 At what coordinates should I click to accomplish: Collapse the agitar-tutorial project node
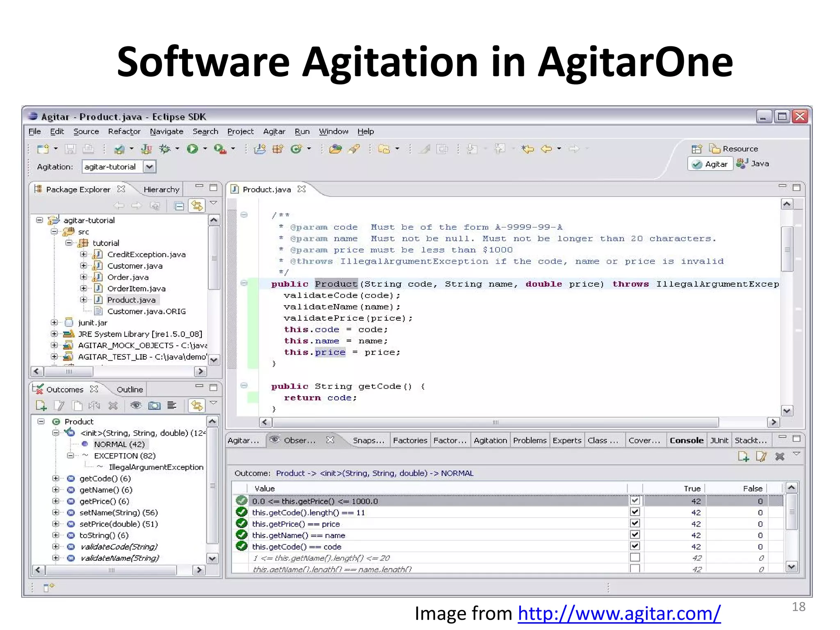pos(39,220)
